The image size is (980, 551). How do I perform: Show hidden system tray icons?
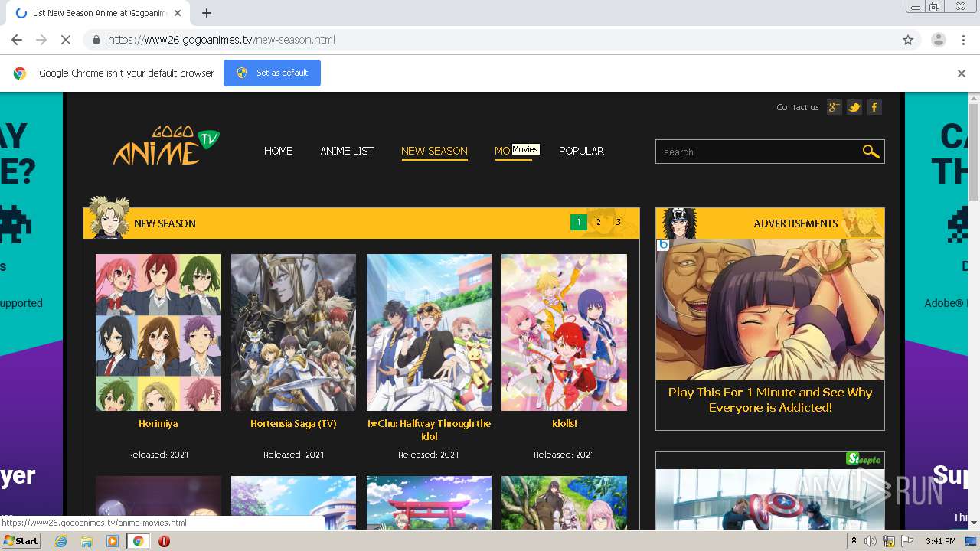[x=854, y=541]
